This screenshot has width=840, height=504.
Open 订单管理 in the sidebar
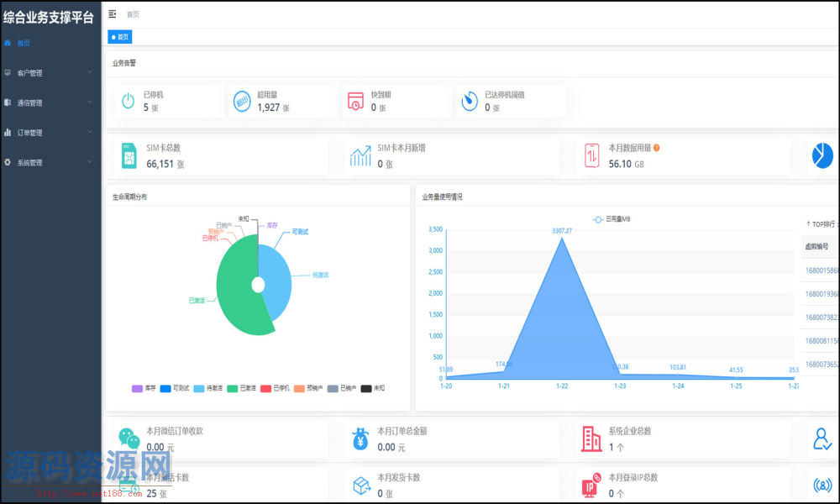pos(50,133)
